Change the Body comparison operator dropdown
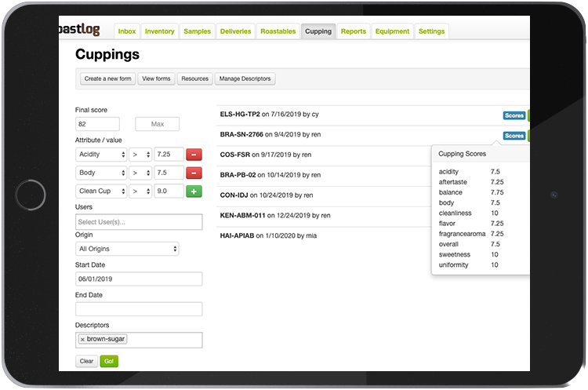This screenshot has width=588, height=390. click(140, 173)
